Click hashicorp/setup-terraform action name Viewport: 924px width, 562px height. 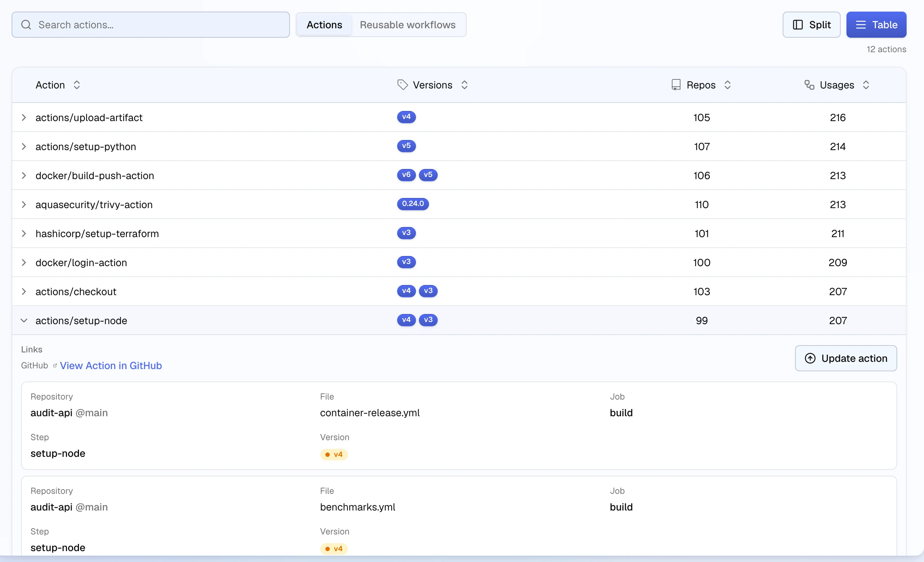[97, 234]
